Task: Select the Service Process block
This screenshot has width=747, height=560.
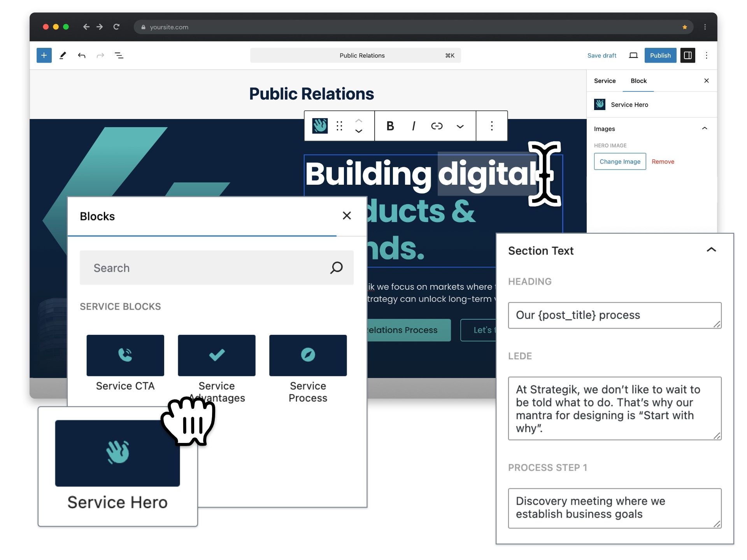Action: click(308, 355)
